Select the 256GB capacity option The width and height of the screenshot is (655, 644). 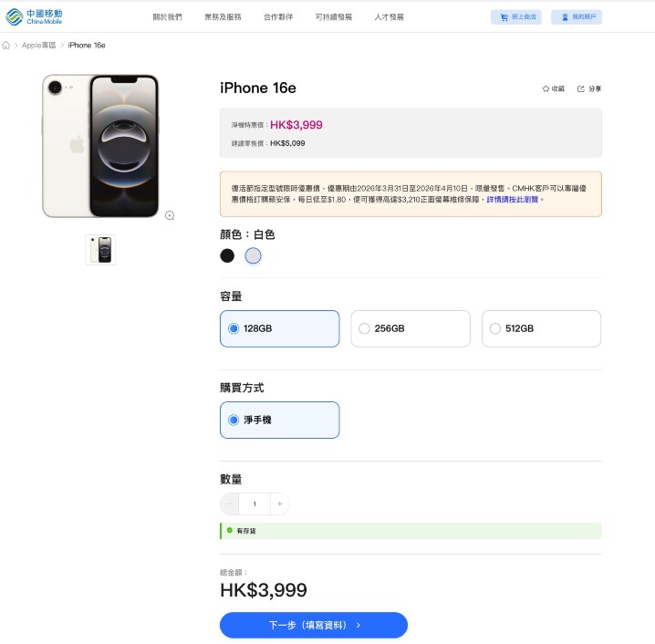coord(411,328)
